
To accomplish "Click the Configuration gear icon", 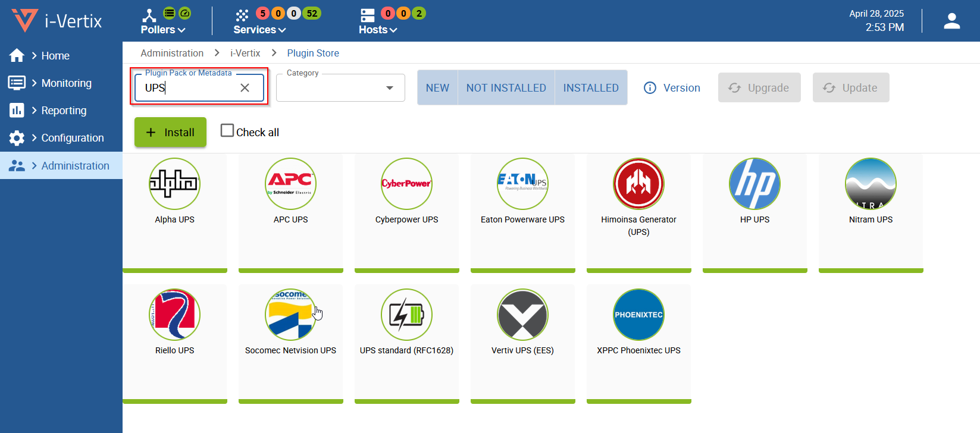I will pyautogui.click(x=17, y=138).
